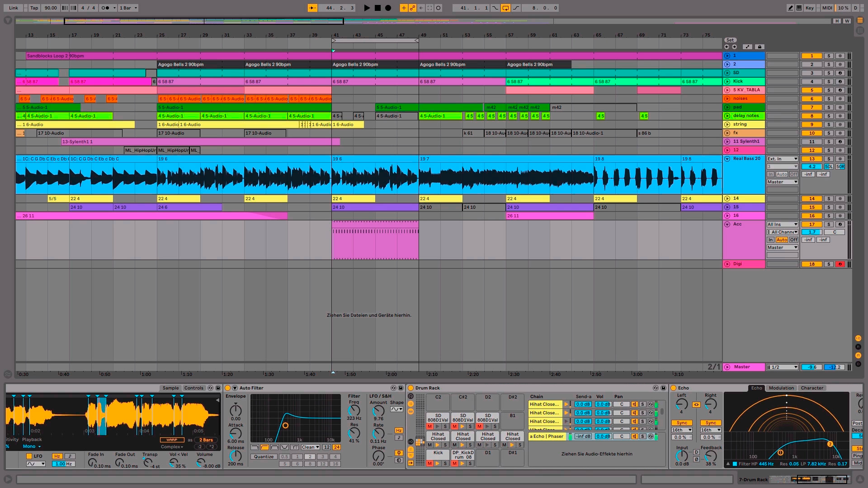Arm recording on Digi track

tap(840, 264)
